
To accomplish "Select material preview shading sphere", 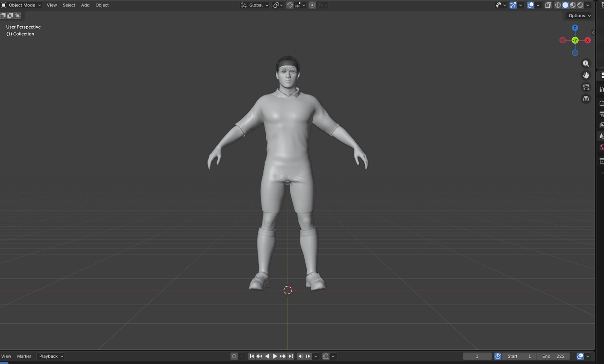I will pyautogui.click(x=573, y=5).
